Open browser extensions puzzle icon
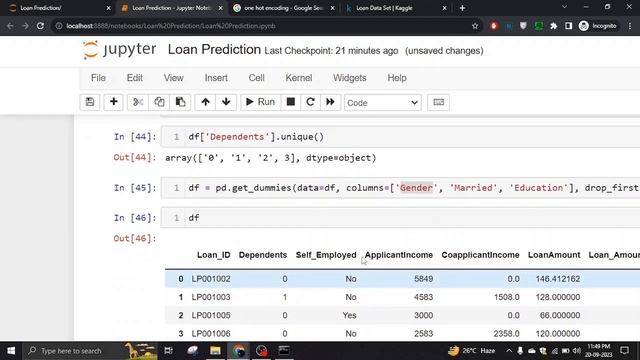The width and height of the screenshot is (640, 360). [x=553, y=26]
